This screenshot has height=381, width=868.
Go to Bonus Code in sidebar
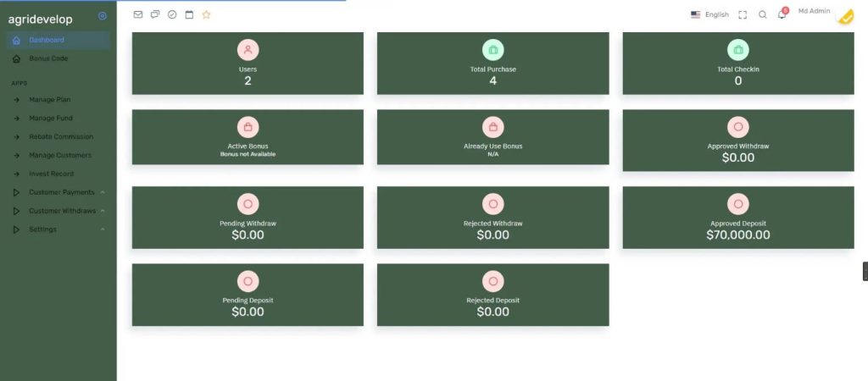click(x=48, y=58)
